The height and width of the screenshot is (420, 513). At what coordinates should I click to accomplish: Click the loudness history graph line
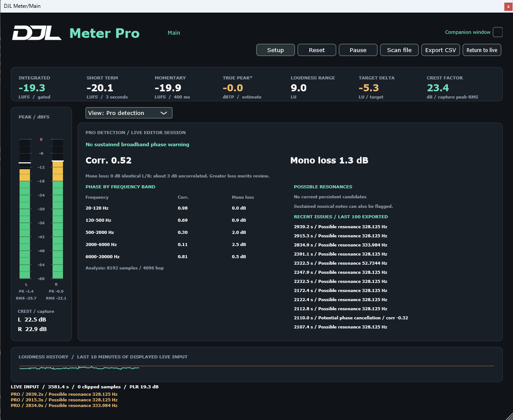(x=79, y=368)
